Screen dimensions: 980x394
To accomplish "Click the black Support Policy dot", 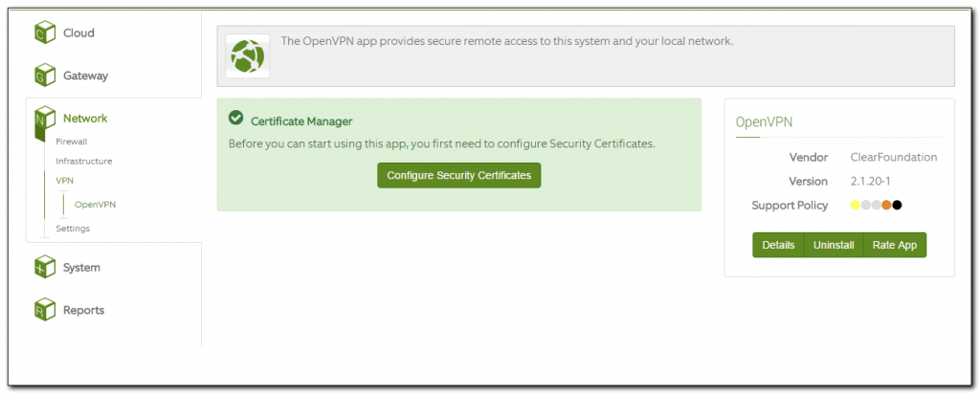I will point(898,205).
